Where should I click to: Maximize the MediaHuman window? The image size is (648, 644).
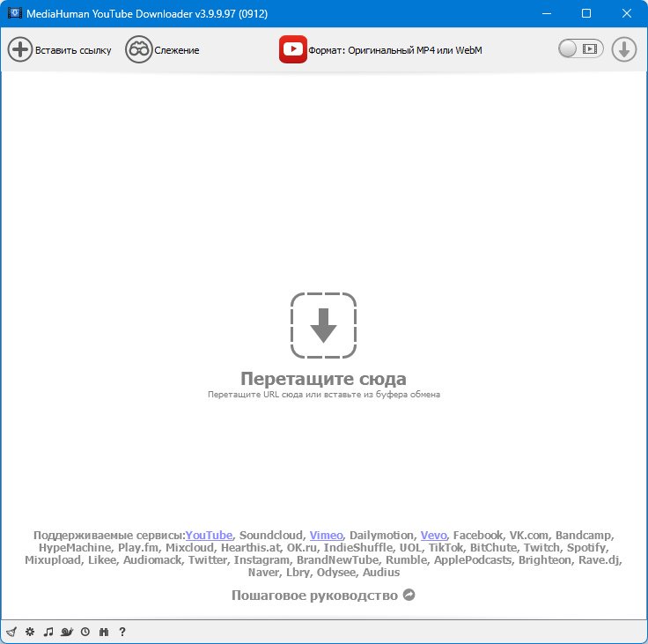[586, 13]
